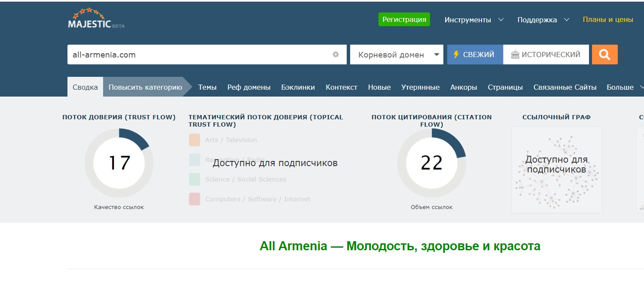The width and height of the screenshot is (644, 288).
Task: Click the lightning bolt icon on Свежий
Action: pos(456,55)
